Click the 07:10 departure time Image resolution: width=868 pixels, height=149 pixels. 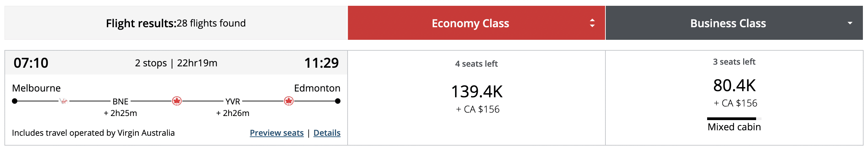(31, 63)
